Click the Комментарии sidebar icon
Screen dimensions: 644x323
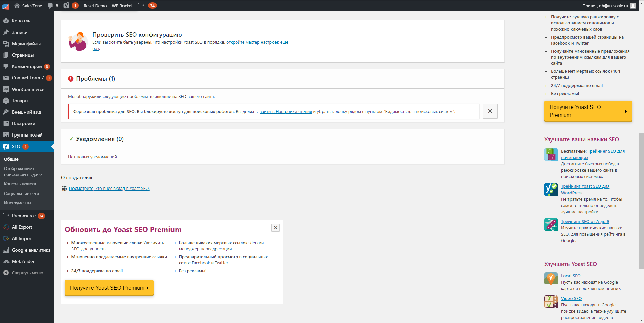click(6, 66)
